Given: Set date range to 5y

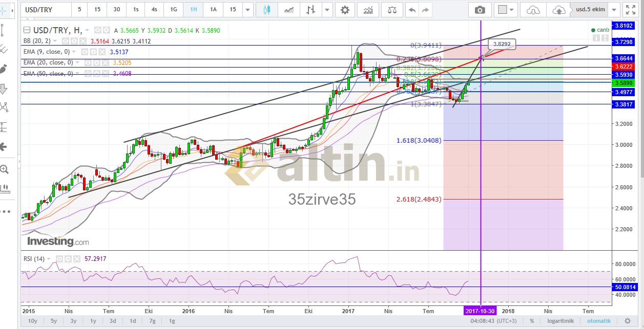Looking at the screenshot, I should pos(54,321).
